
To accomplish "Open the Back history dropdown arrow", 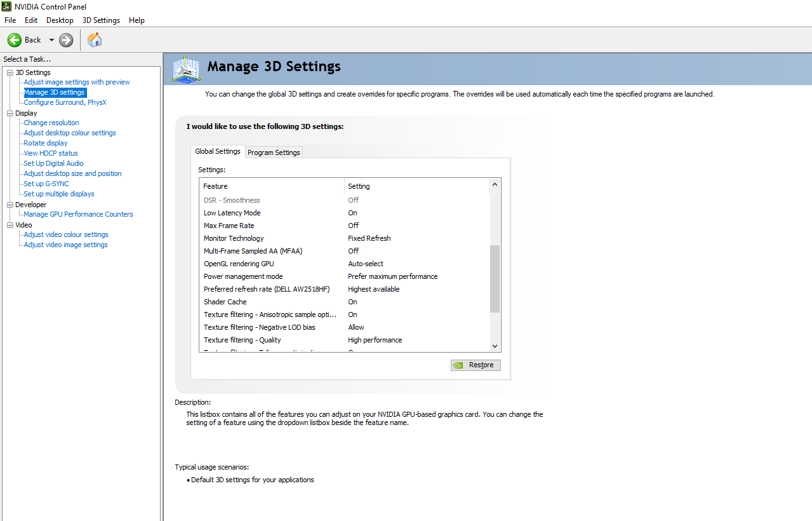I will pyautogui.click(x=51, y=40).
